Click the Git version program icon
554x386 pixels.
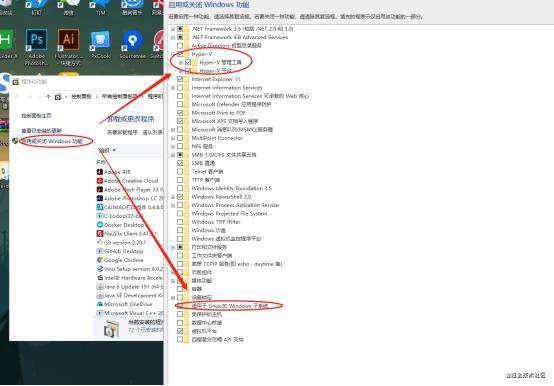click(100, 242)
